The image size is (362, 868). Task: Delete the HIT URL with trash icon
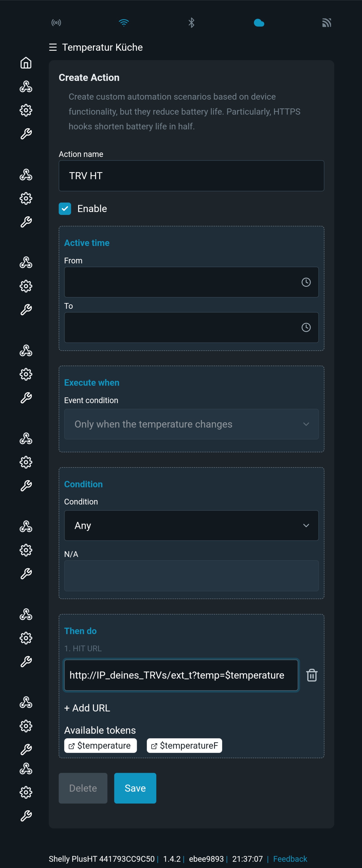pos(312,675)
